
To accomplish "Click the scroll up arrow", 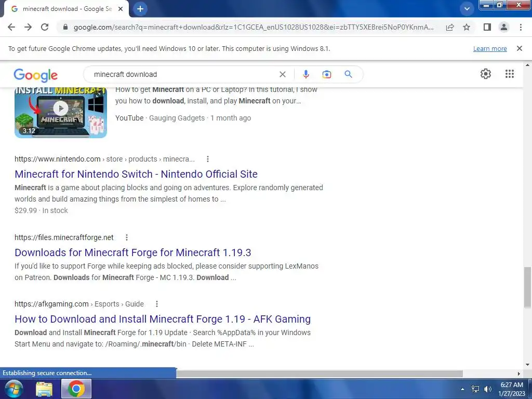I will (x=527, y=65).
